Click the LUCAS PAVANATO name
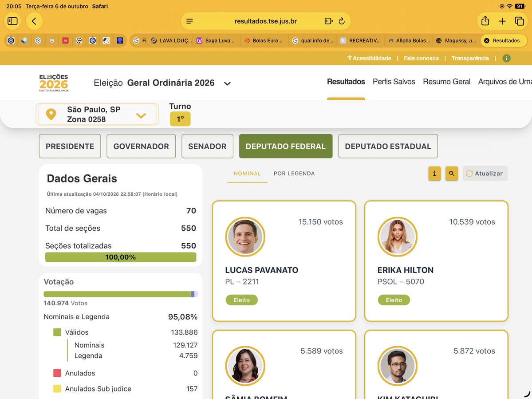The height and width of the screenshot is (399, 532). tap(262, 270)
